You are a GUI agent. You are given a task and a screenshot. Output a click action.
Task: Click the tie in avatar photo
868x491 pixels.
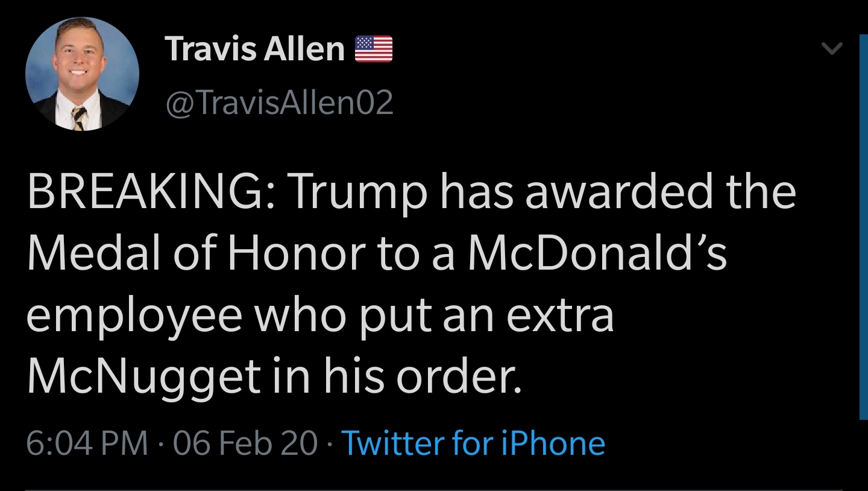pyautogui.click(x=79, y=118)
